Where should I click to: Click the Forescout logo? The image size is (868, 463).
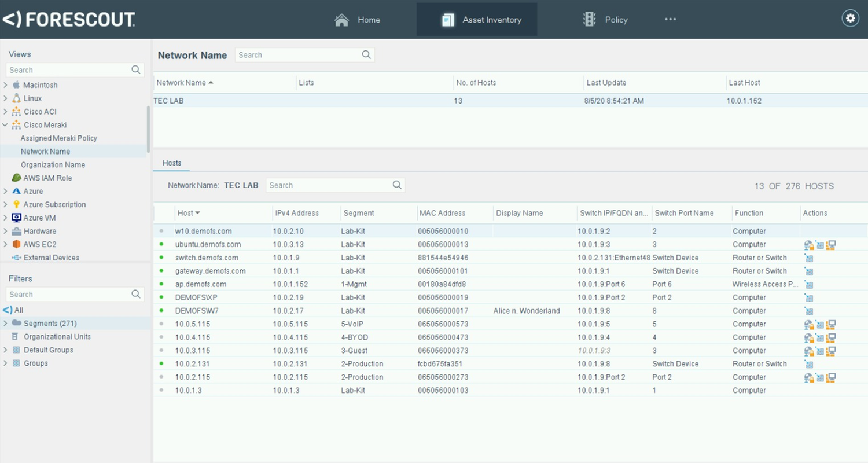(69, 19)
